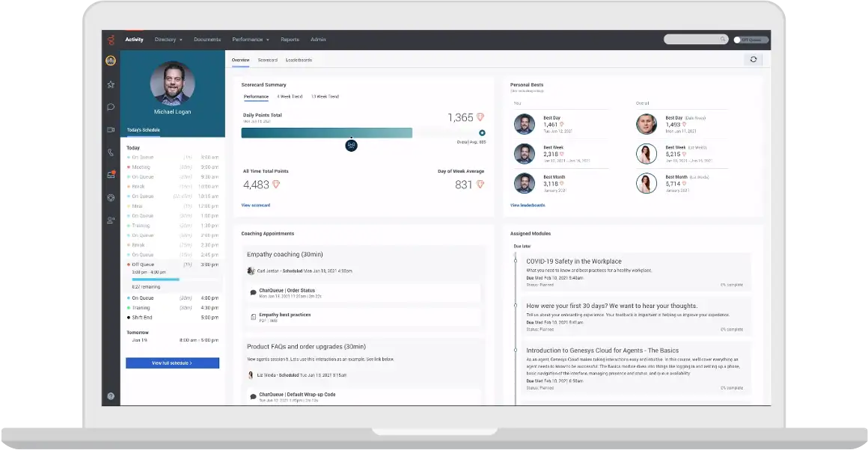
Task: Expand the Performance dropdown menu
Action: click(x=250, y=39)
